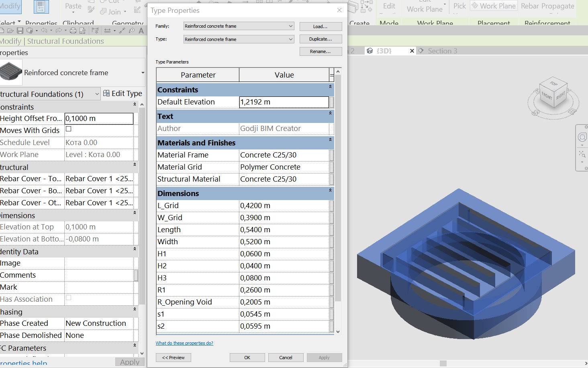588x368 pixels.
Task: Switch to the {3D} view tab
Action: click(384, 51)
